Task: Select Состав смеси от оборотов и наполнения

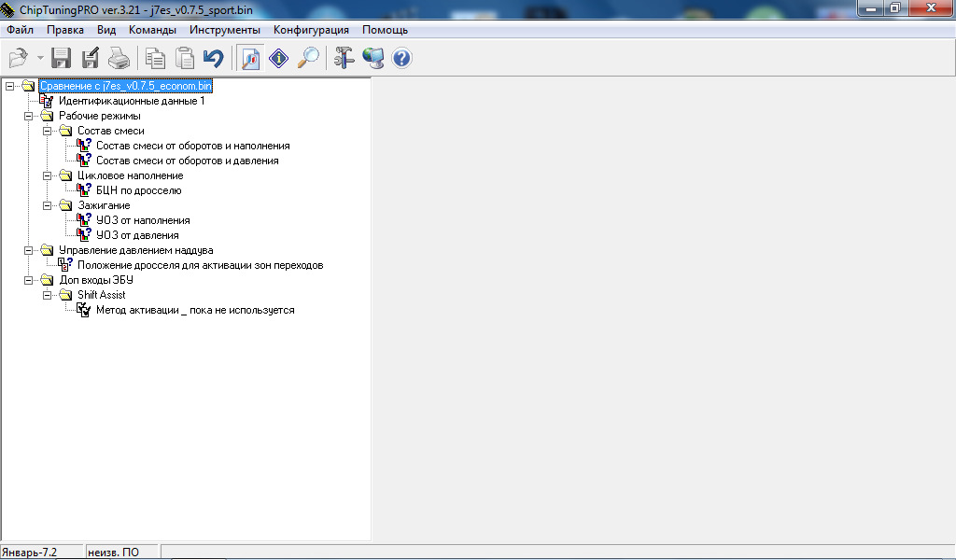Action: tap(192, 146)
